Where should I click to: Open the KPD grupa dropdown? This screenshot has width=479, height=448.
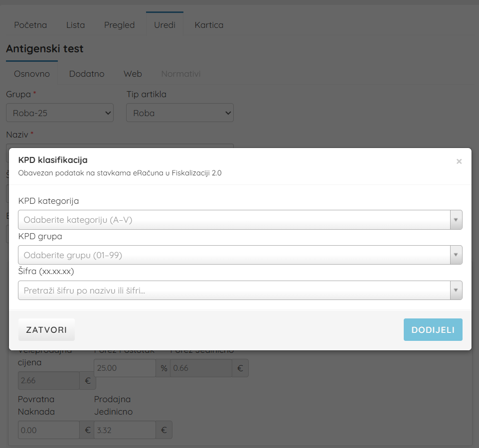[x=240, y=255]
